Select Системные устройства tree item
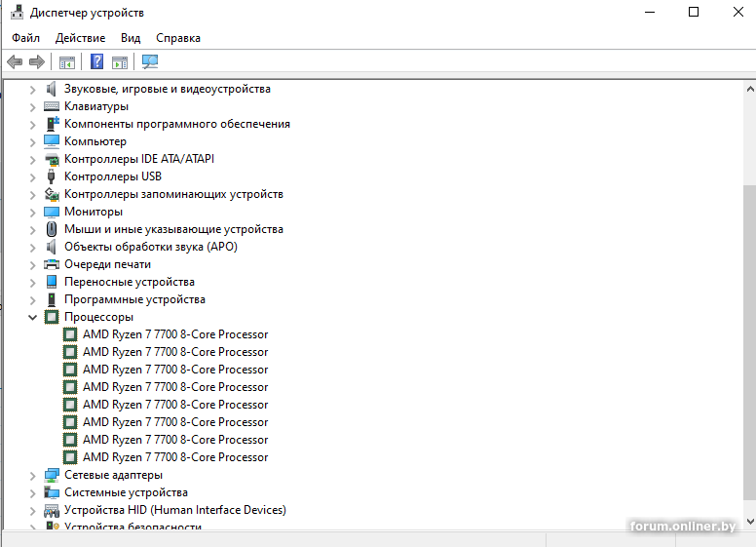Image resolution: width=756 pixels, height=547 pixels. tap(126, 492)
